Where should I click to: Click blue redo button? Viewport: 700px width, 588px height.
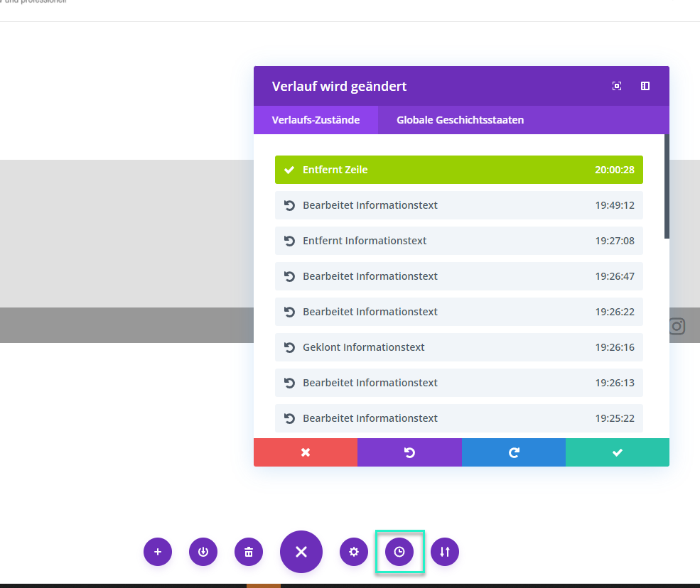(x=514, y=452)
